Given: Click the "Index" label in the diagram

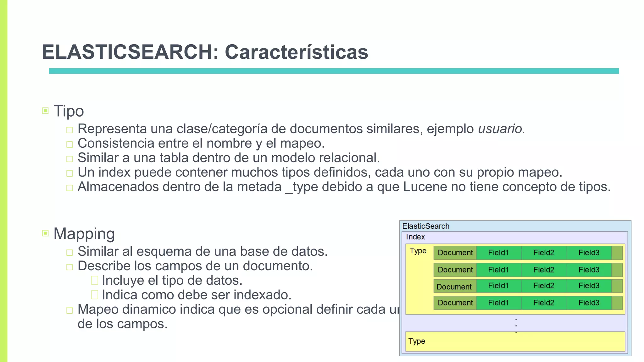Looking at the screenshot, I should [415, 237].
